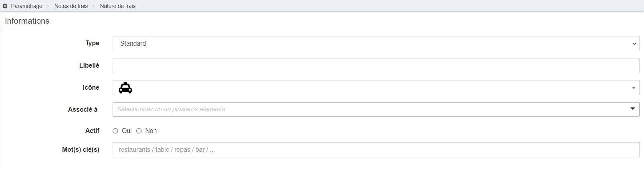Screen dimensions: 644x171
Task: Select the Non radio button
Action: tap(139, 131)
